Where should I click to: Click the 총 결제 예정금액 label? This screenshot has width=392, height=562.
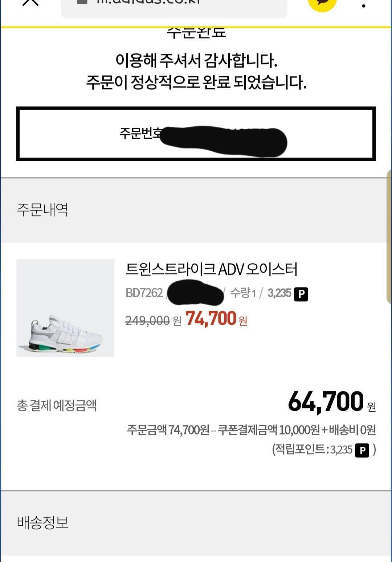(x=57, y=406)
